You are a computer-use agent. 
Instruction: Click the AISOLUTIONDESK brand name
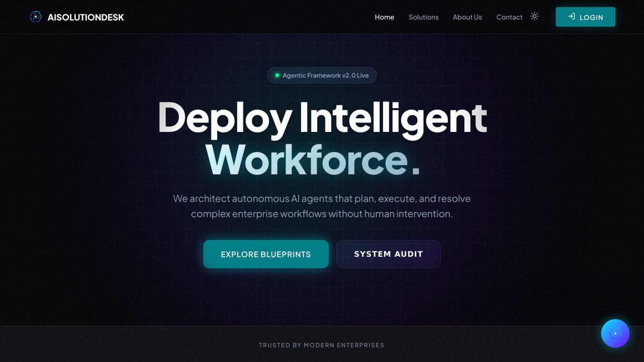[86, 17]
